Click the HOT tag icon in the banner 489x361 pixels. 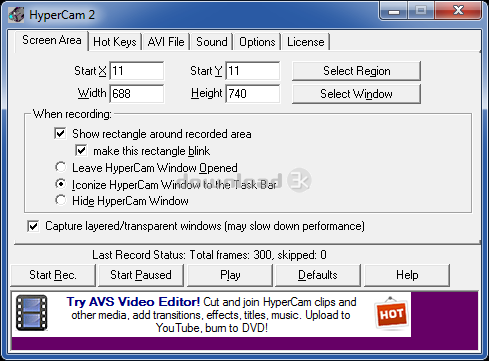point(391,313)
